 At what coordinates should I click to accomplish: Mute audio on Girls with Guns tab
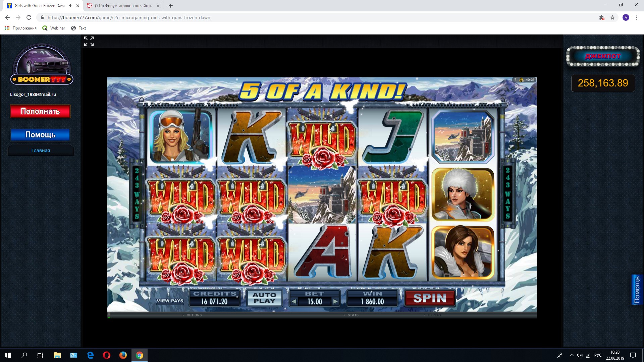[70, 6]
